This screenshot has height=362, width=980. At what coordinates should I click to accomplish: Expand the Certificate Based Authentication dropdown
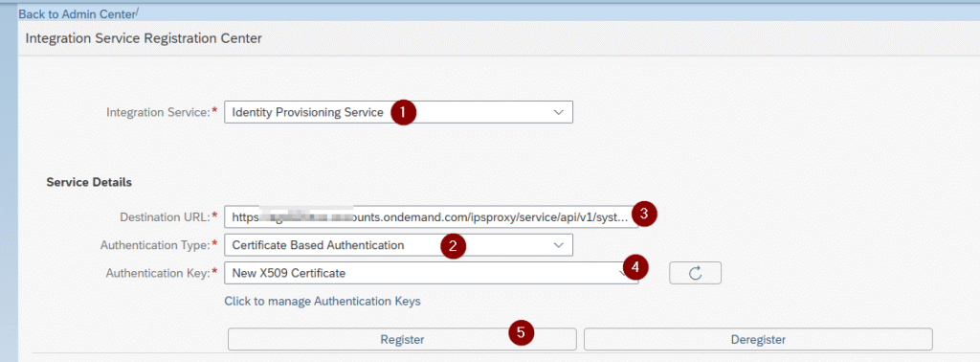point(398,245)
